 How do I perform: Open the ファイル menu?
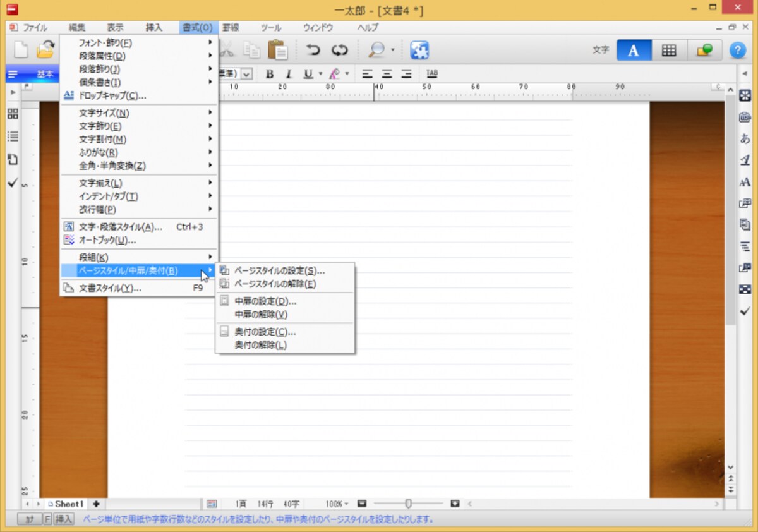coord(35,28)
